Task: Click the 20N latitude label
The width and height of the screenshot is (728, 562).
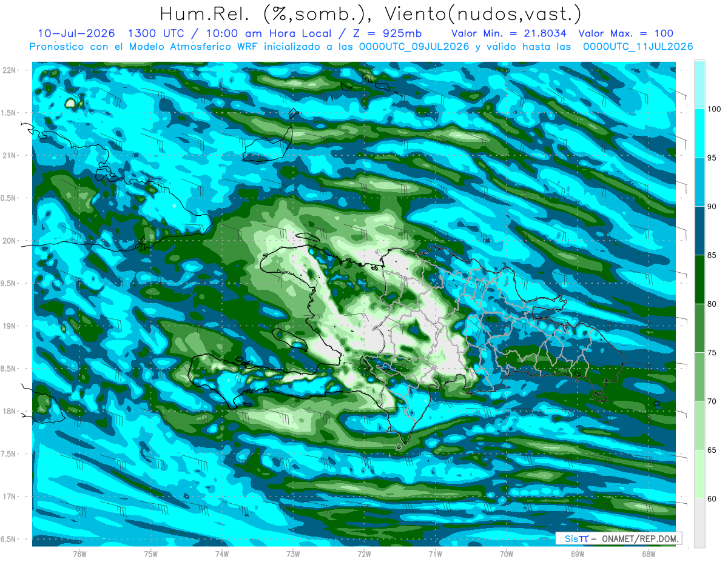Action: tap(10, 241)
